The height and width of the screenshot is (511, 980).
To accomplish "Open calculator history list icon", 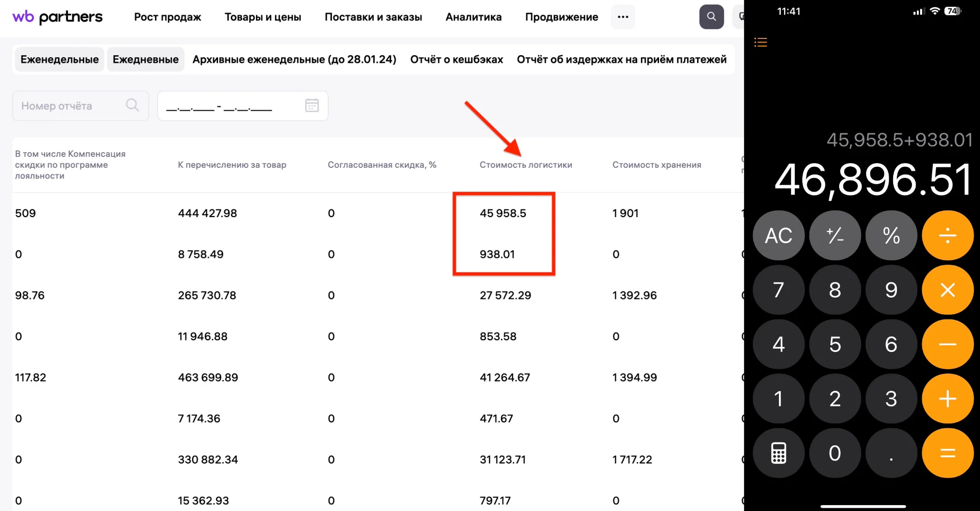I will (x=761, y=43).
